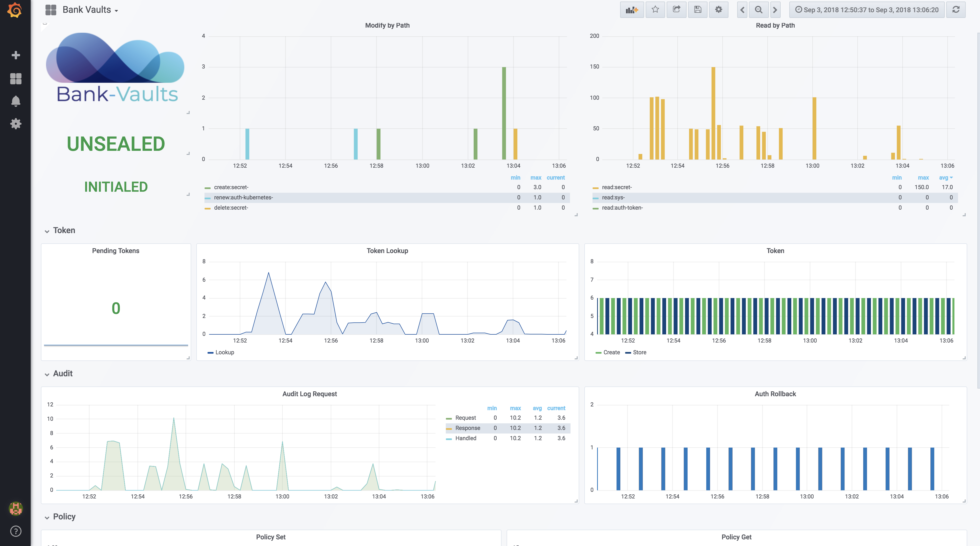This screenshot has width=980, height=546.
Task: Click the Add panel toolbar icon
Action: coord(632,10)
